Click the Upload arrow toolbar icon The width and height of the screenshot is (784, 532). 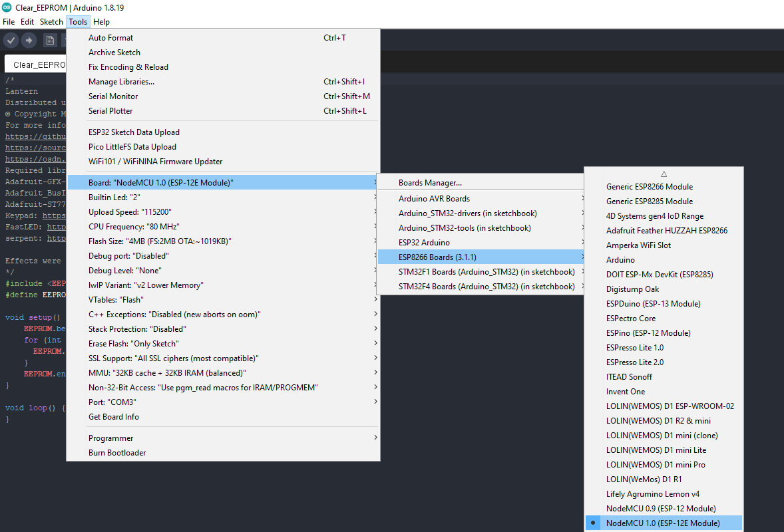(x=29, y=41)
